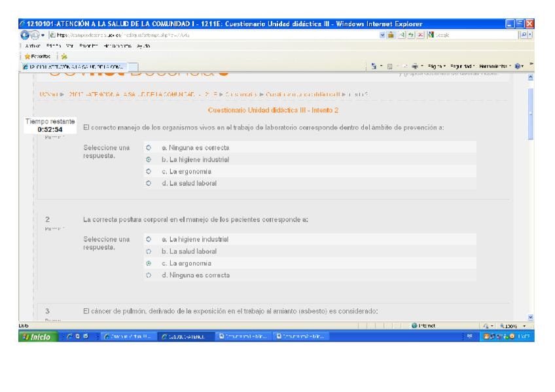Open the search provider dropdown arrow
Viewport: 555px width, 392px height.
(530, 35)
